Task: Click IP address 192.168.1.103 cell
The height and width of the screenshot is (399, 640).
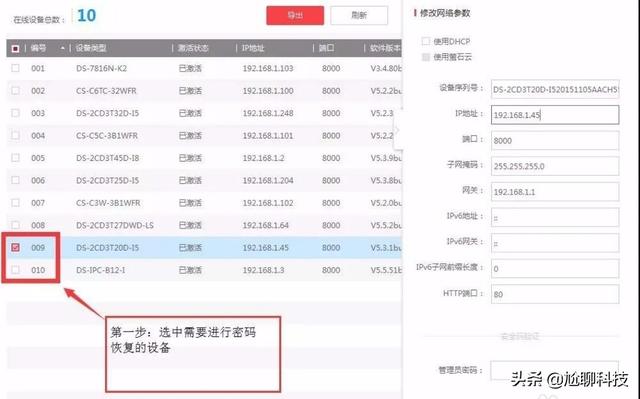Action: coord(268,68)
